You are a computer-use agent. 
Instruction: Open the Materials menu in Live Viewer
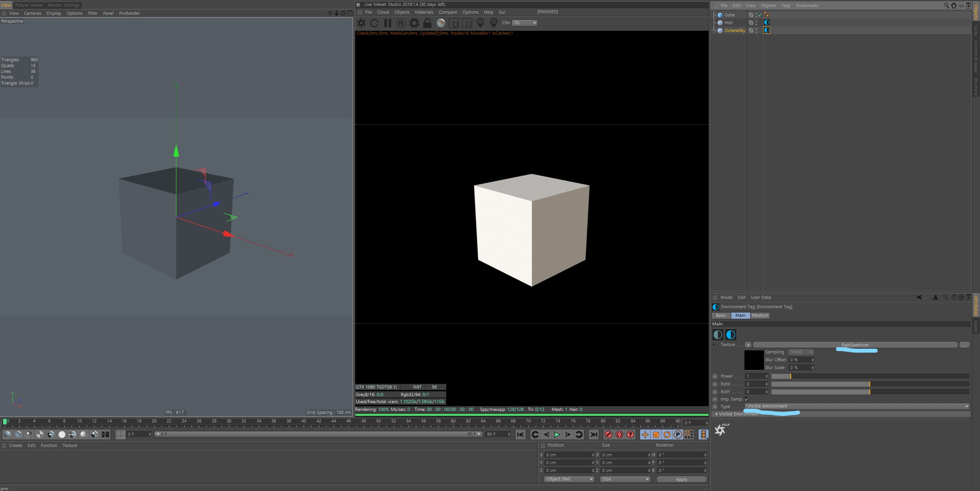(x=424, y=12)
